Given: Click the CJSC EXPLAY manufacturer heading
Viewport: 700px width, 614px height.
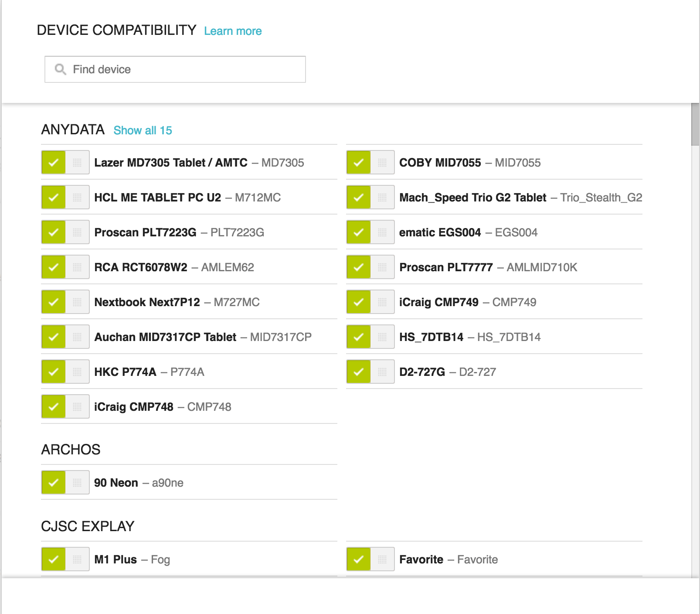Looking at the screenshot, I should click(88, 526).
